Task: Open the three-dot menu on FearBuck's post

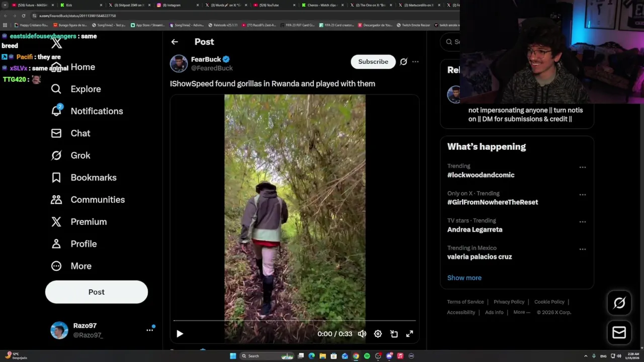Action: tap(415, 61)
